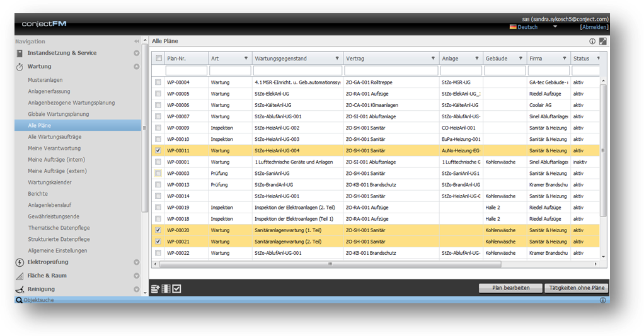Expand the Reinigung section arrow
644x336 pixels.
click(136, 289)
